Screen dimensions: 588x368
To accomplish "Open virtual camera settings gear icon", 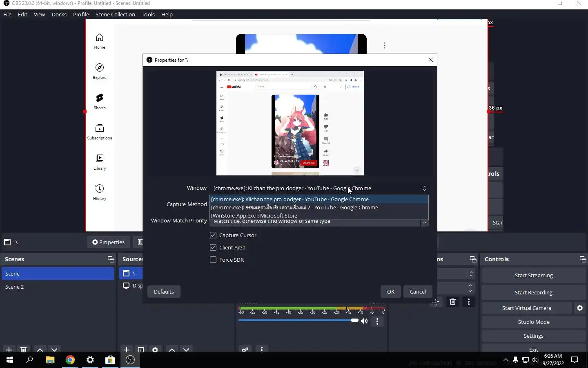I will coord(580,308).
